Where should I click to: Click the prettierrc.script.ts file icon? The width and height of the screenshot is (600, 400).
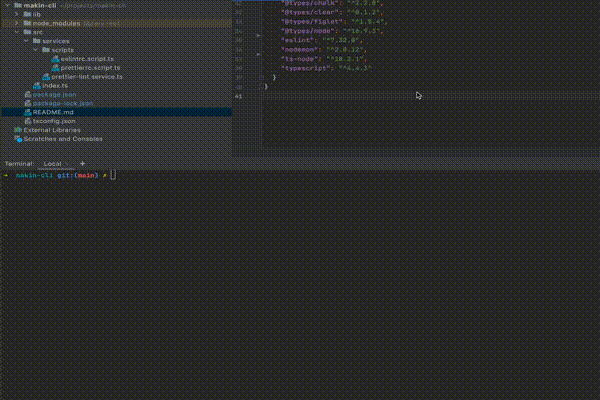(x=55, y=68)
